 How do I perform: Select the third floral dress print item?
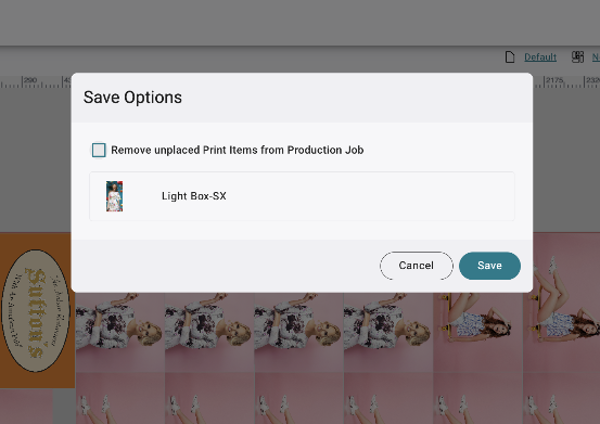[x=298, y=330]
